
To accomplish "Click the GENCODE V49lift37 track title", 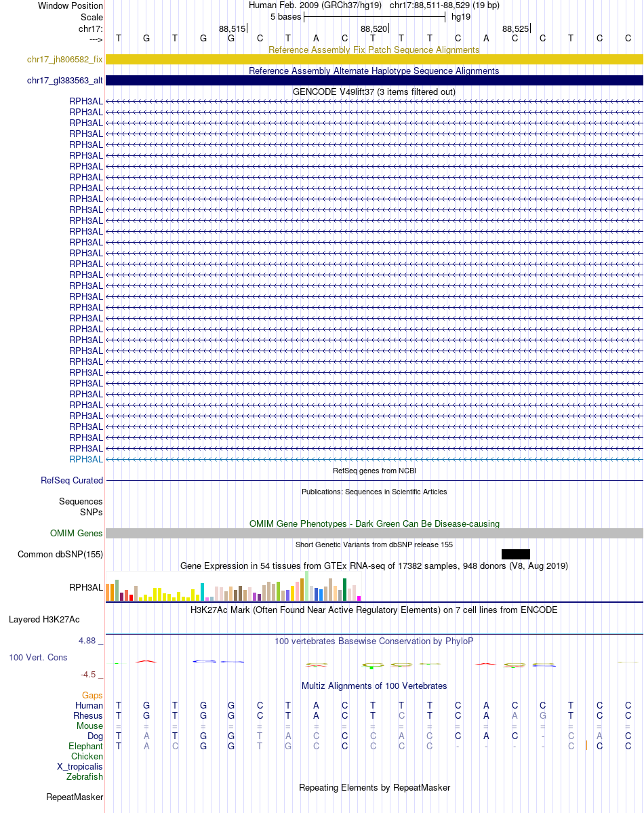I will 374,92.
